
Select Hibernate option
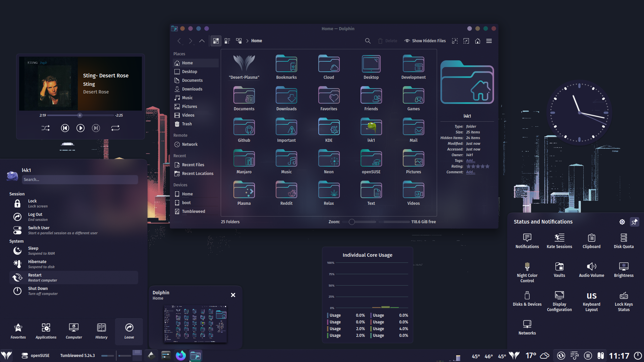(x=74, y=264)
